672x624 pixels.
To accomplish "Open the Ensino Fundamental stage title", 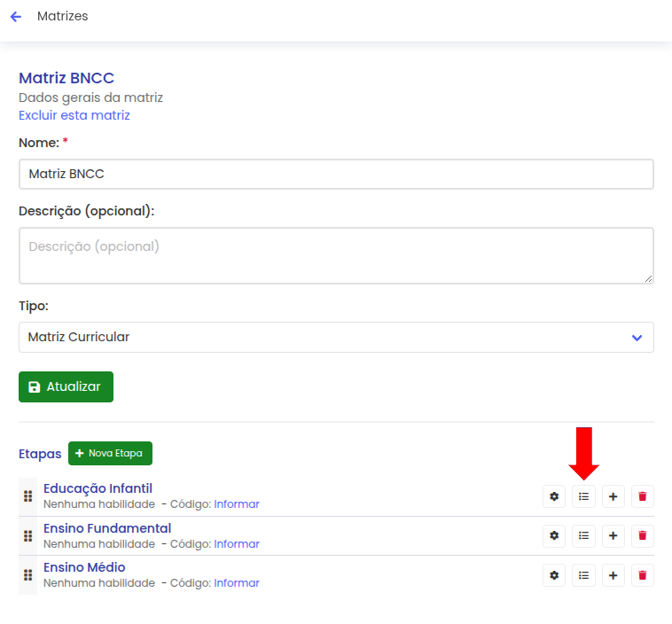I will pyautogui.click(x=107, y=528).
